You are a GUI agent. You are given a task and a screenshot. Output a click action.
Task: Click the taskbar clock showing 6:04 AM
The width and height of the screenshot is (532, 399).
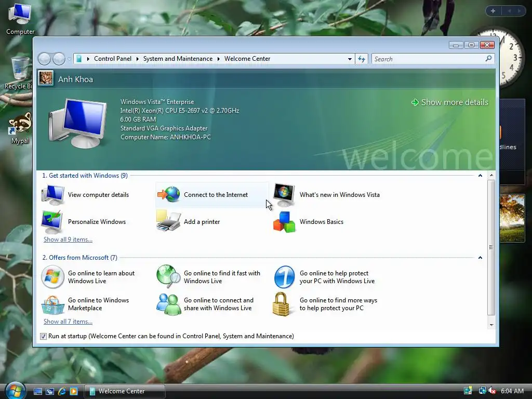512,391
